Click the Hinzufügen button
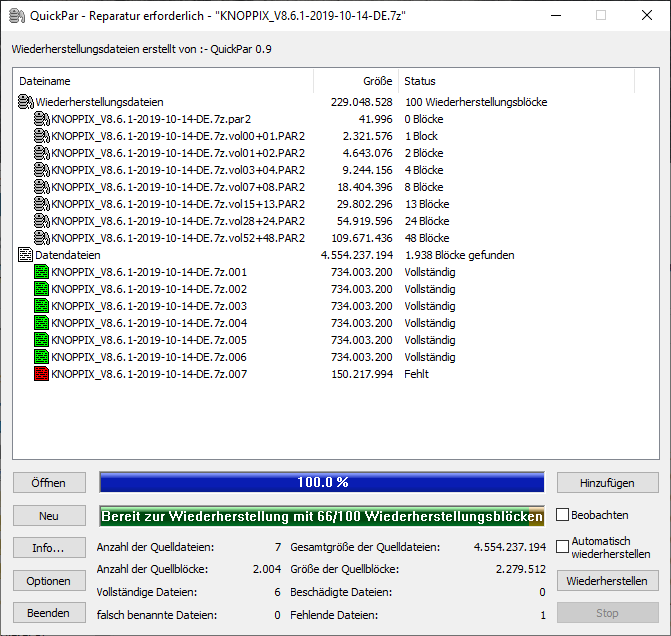This screenshot has height=636, width=671. tap(608, 483)
